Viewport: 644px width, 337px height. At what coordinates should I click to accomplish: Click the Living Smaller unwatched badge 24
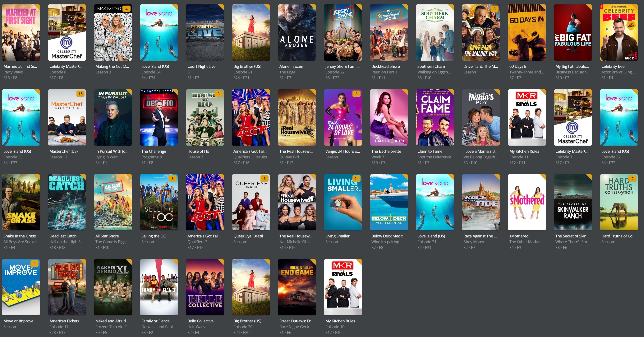(356, 179)
